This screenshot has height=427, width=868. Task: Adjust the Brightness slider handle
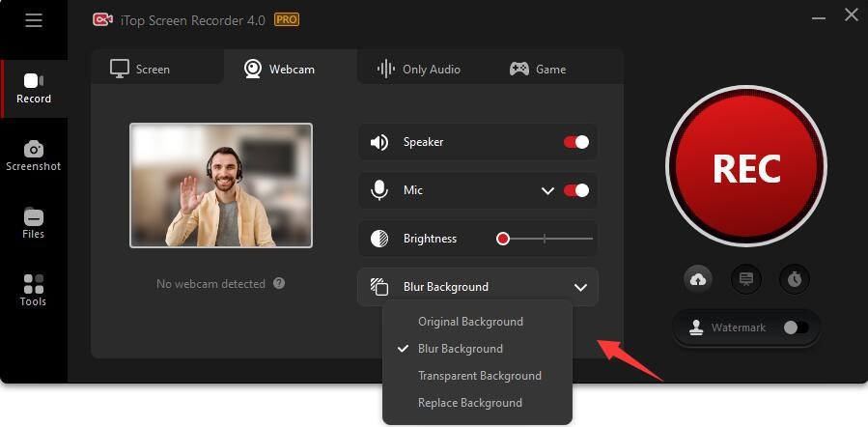click(503, 239)
